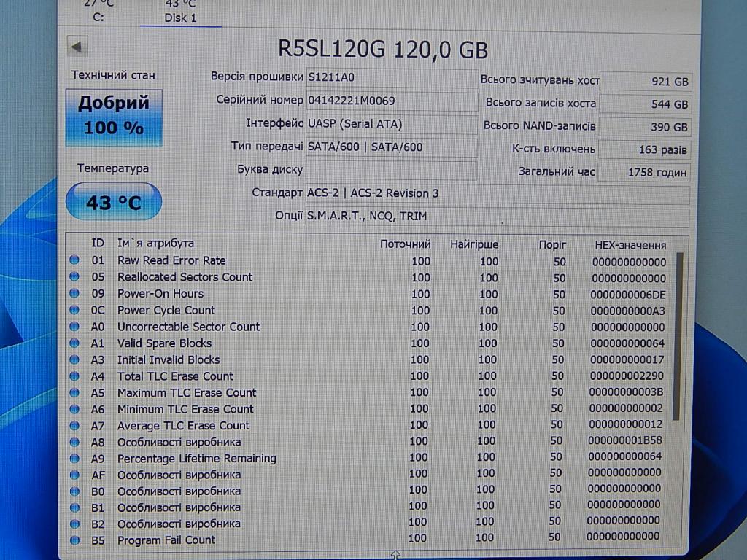Click the status dot for Average TLC Erase Count
The image size is (747, 560).
74,426
